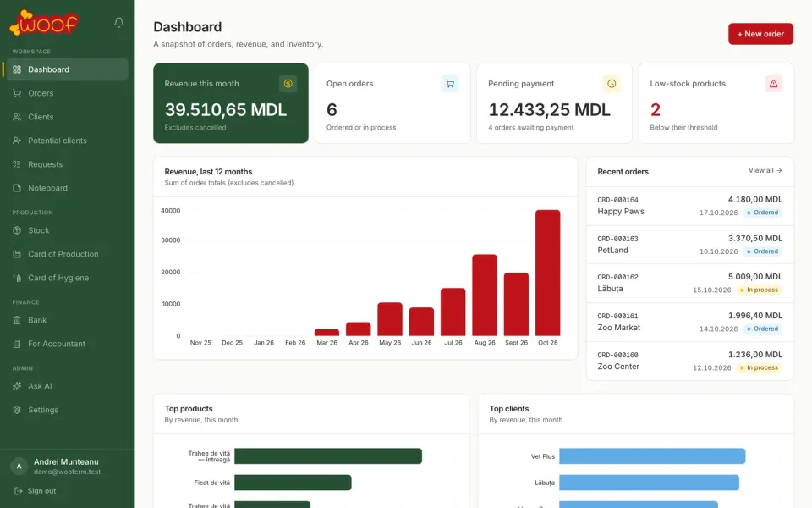
Task: Open the Dashboard menu item
Action: 66,69
